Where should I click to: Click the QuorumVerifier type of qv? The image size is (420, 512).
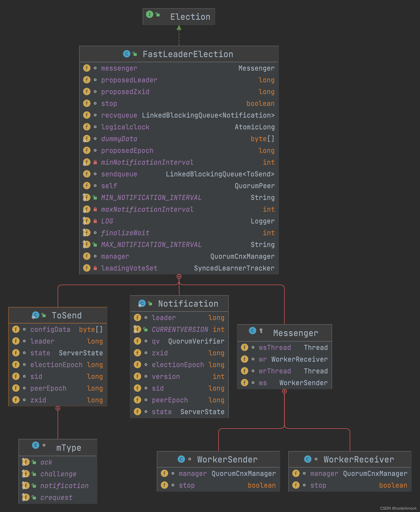point(196,341)
